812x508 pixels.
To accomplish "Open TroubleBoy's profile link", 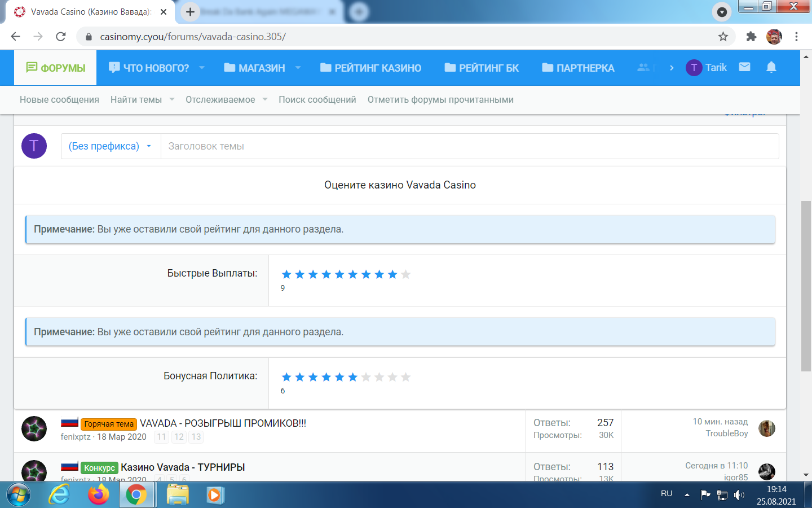I will 727,433.
